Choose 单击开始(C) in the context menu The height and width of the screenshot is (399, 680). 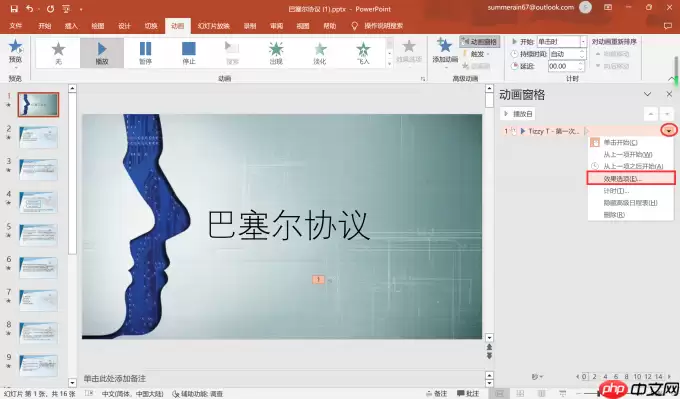click(x=631, y=142)
